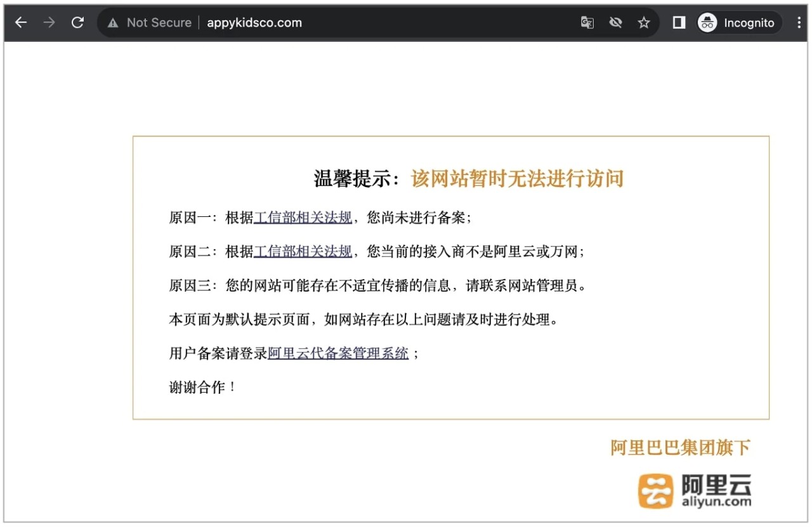Click the 原因三 line of text
Viewport: 812px width, 527px height.
[x=377, y=285]
